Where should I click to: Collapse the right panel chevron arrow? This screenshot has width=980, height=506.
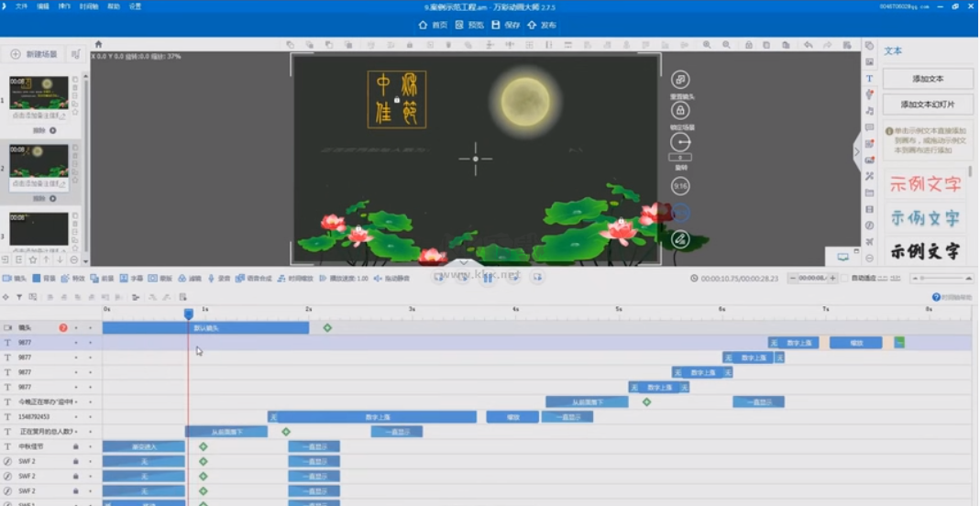(856, 152)
